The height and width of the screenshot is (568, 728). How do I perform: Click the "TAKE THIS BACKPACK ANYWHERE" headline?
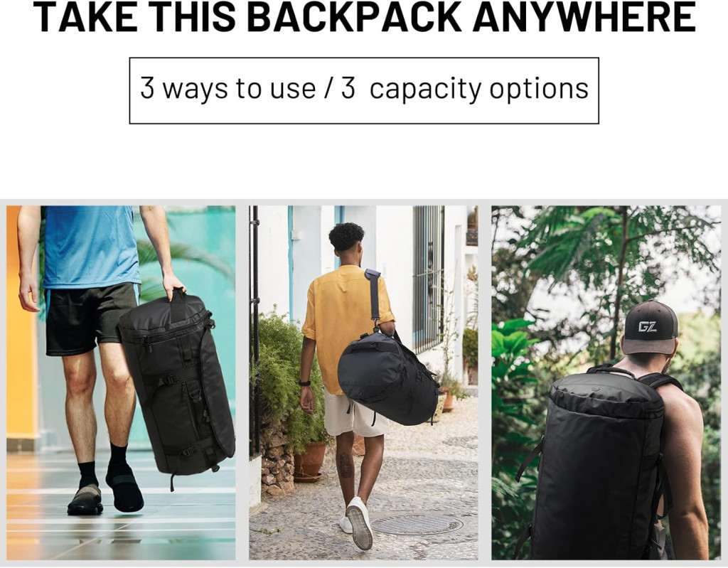[x=364, y=17]
